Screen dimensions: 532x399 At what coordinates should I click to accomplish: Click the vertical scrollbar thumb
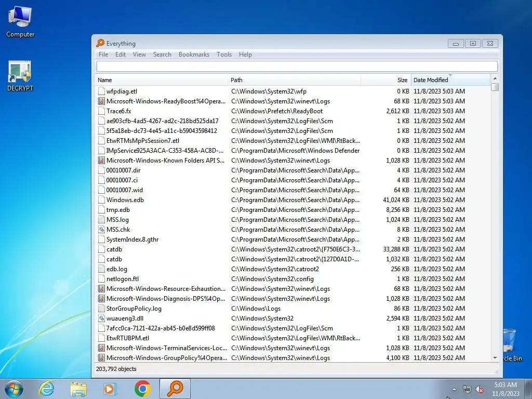[x=495, y=87]
